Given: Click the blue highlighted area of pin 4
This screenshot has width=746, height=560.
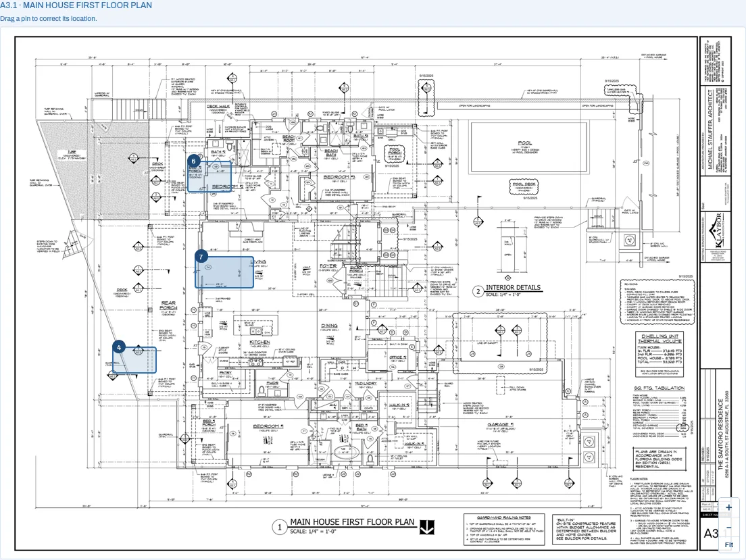Looking at the screenshot, I should (x=134, y=360).
